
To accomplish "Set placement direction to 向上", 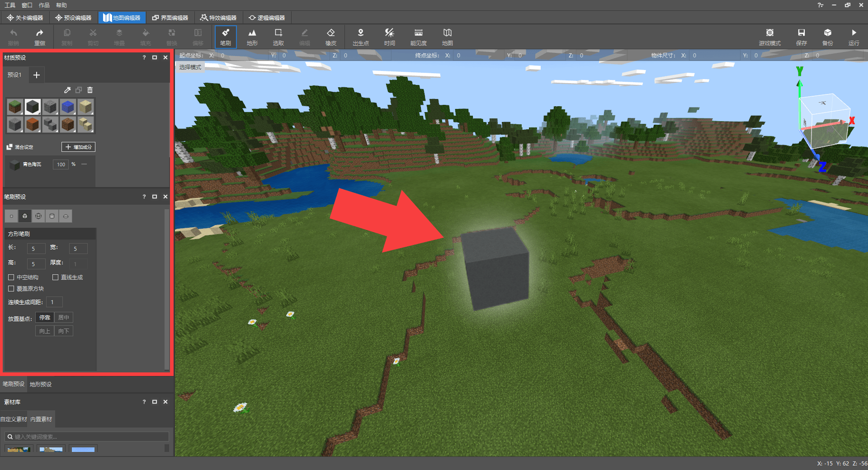I will (x=45, y=331).
